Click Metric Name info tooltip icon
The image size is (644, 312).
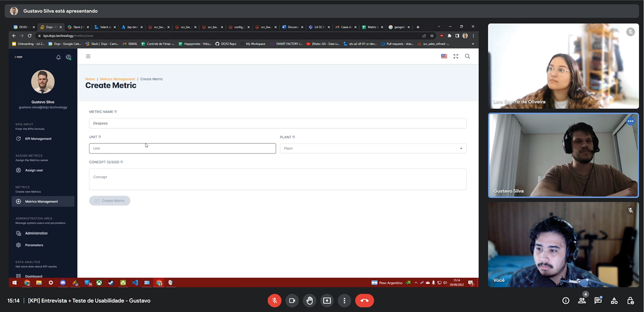(116, 112)
